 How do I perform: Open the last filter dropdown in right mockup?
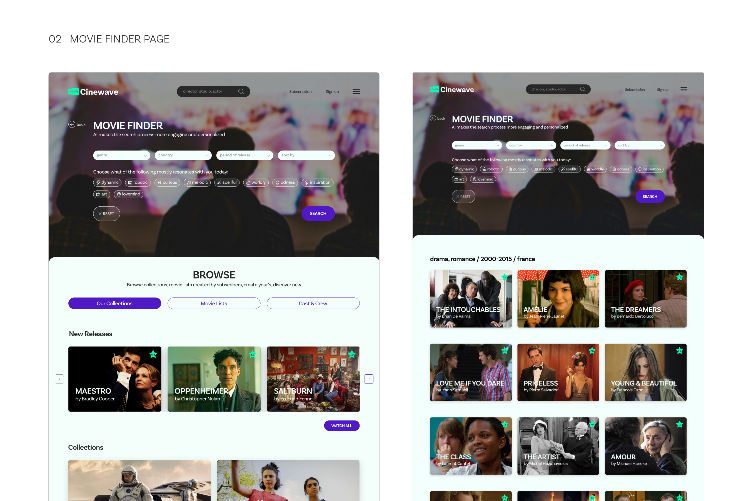pyautogui.click(x=640, y=145)
